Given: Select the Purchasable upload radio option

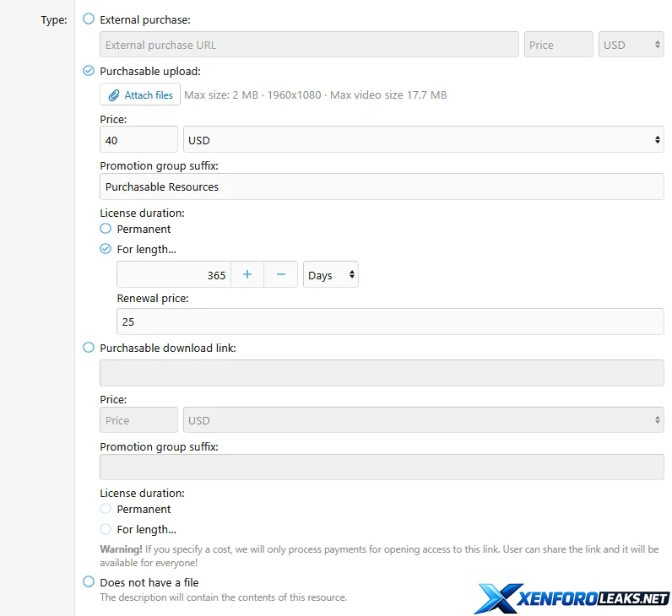Looking at the screenshot, I should (89, 71).
